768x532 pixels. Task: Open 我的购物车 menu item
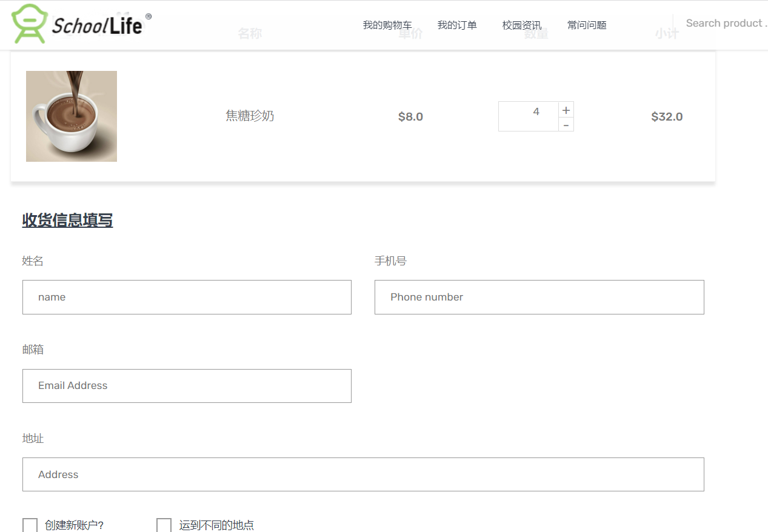click(387, 25)
